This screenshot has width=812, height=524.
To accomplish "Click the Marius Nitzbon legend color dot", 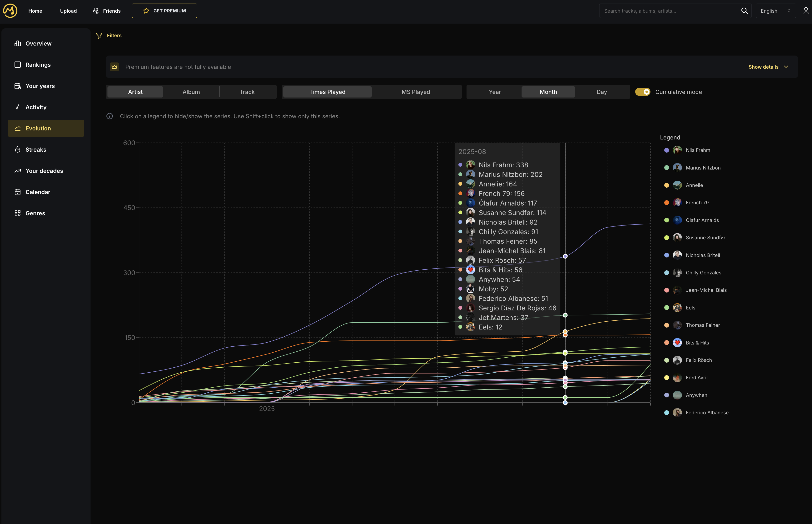I will (x=666, y=168).
